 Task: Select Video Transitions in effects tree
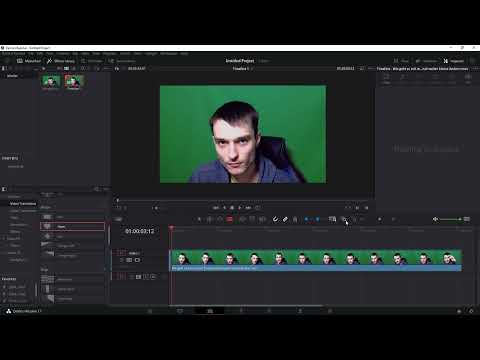pos(23,204)
